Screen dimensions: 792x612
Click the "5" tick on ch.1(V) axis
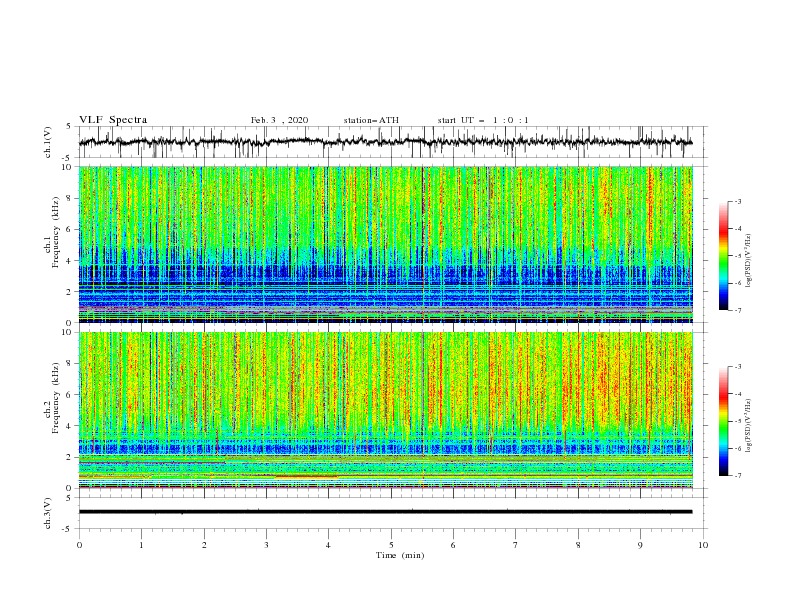tap(69, 127)
